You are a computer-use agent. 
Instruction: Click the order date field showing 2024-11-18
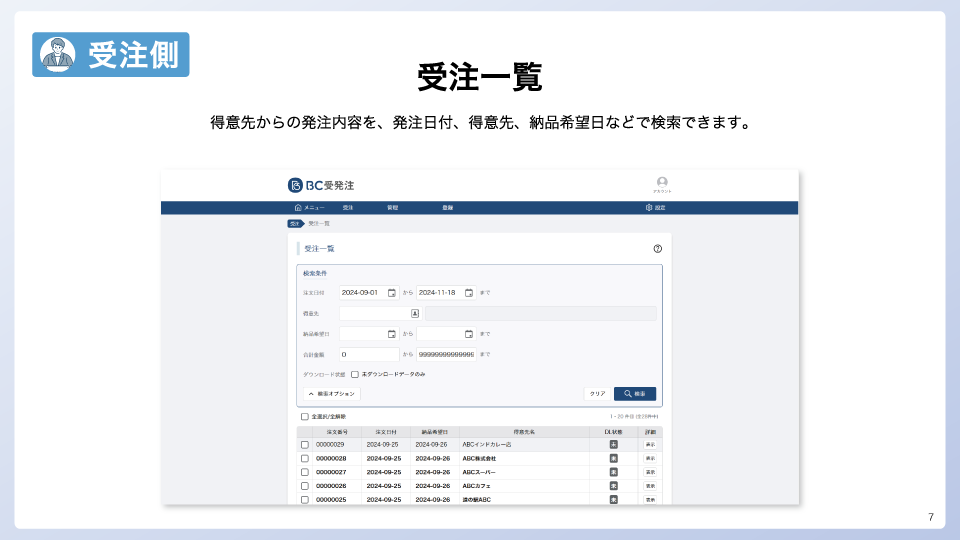(x=446, y=293)
